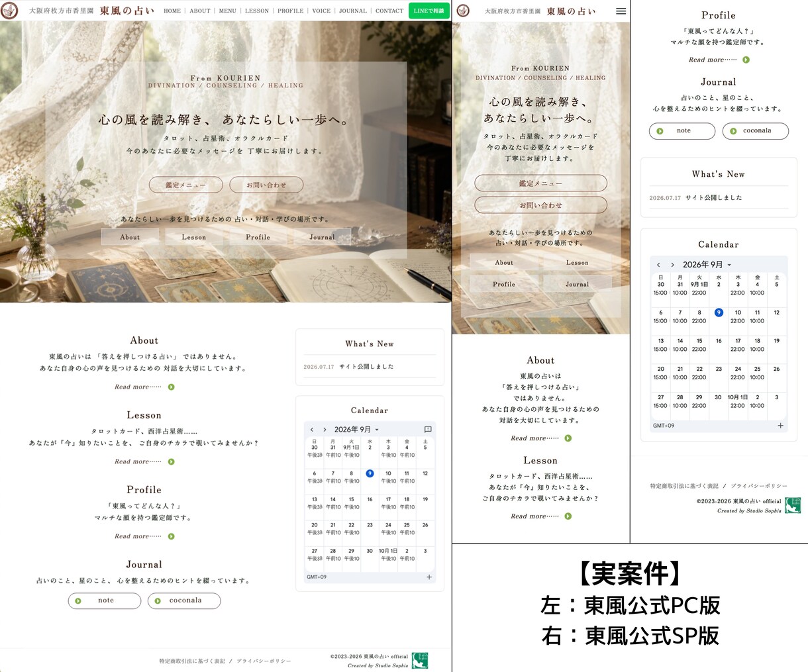
Task: Expand 2026年 9月 dropdown in SP calendar
Action: (x=707, y=265)
